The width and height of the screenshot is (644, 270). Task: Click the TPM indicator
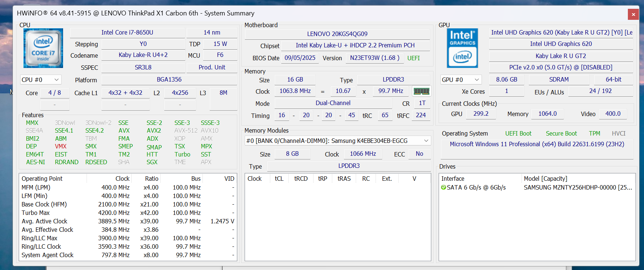[x=594, y=133]
